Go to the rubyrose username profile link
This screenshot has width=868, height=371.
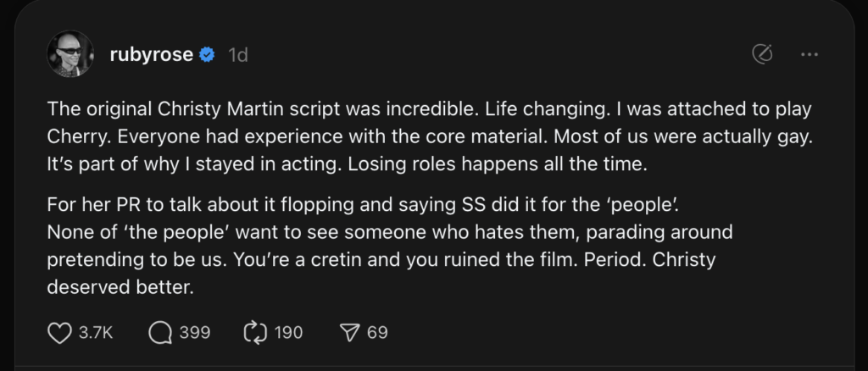tap(153, 56)
